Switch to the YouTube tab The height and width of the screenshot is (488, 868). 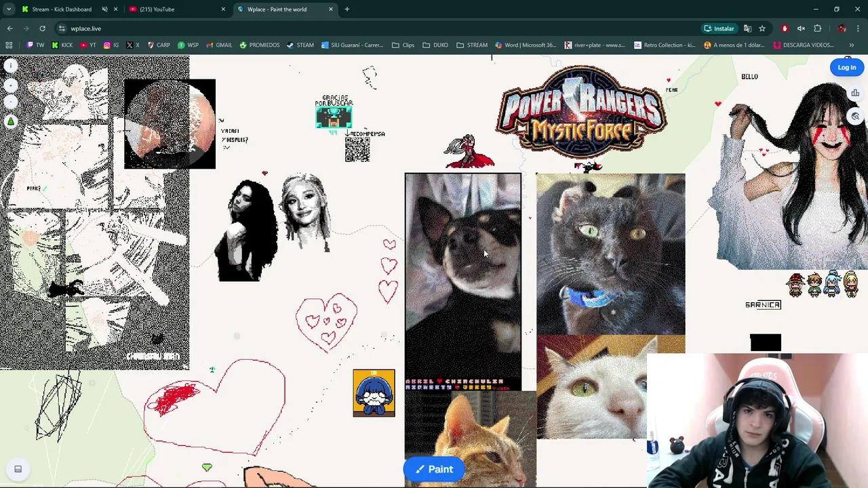click(x=157, y=9)
